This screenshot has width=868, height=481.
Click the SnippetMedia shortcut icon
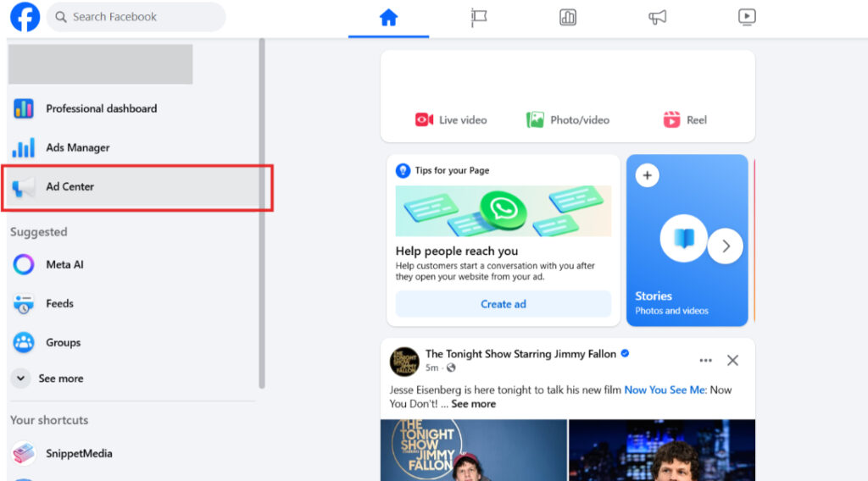tap(23, 453)
